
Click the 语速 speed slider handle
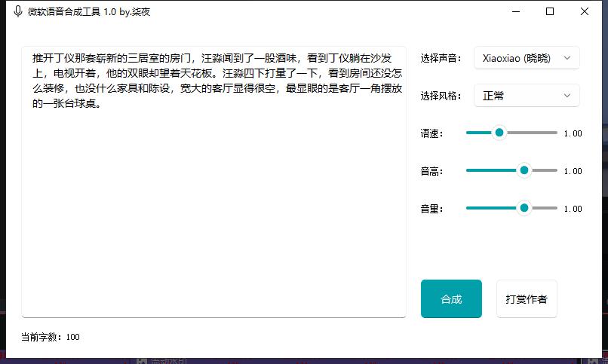[499, 133]
